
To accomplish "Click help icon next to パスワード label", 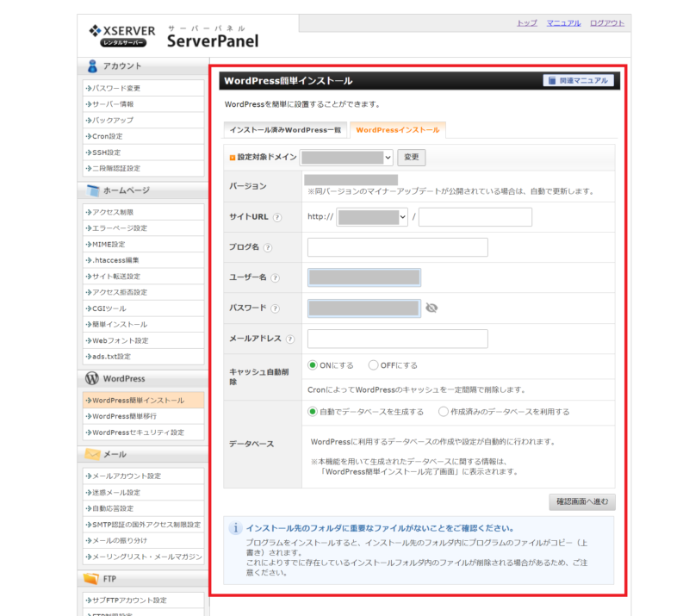I will pos(275,308).
